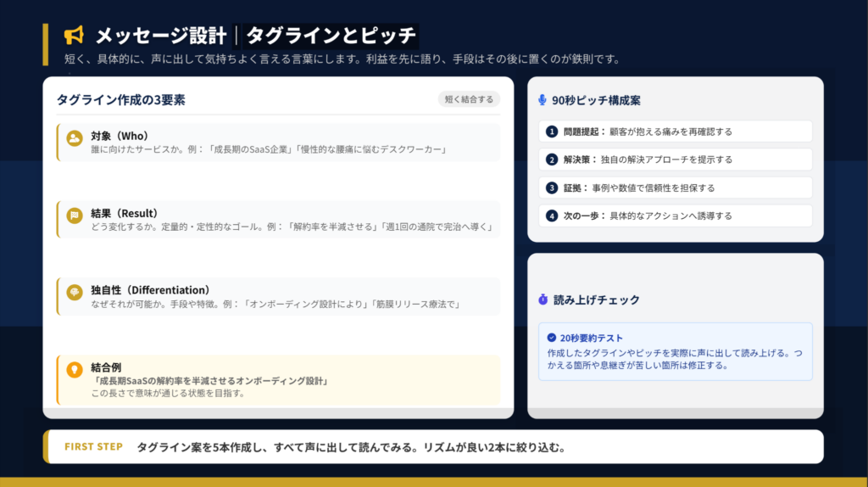Click the megaphone icon beside the title
The width and height of the screenshot is (868, 487).
pos(75,35)
